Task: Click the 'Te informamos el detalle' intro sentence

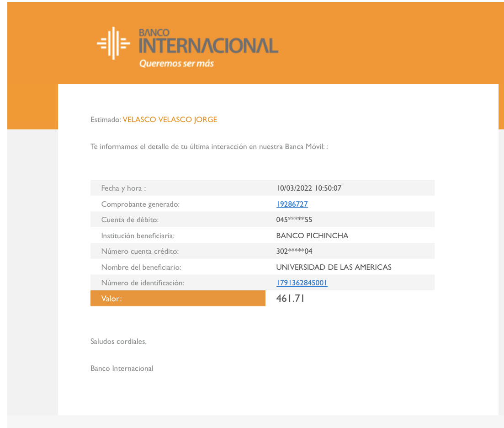Action: tap(209, 147)
